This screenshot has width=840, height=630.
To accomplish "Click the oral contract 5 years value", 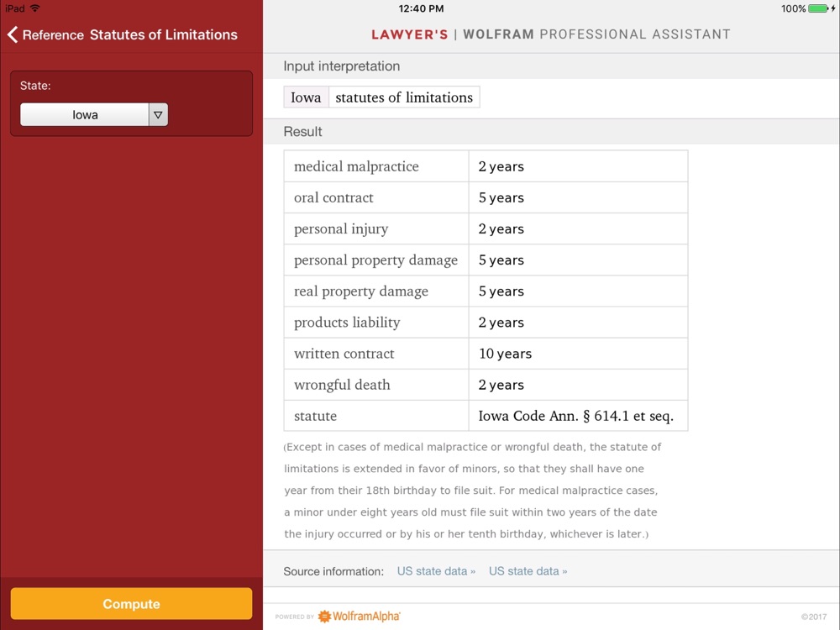I will [501, 197].
